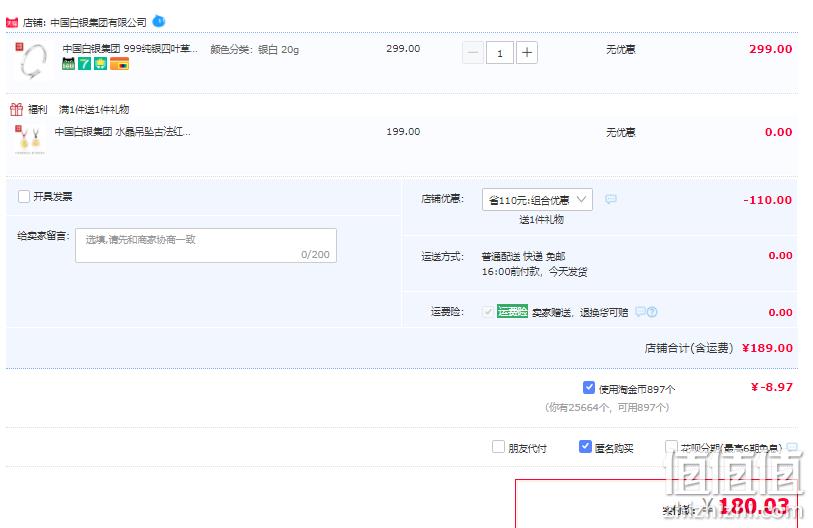Viewport: 813px width, 528px height.
Task: Open the blue Wangwang chat icon after store name
Action: 159,22
